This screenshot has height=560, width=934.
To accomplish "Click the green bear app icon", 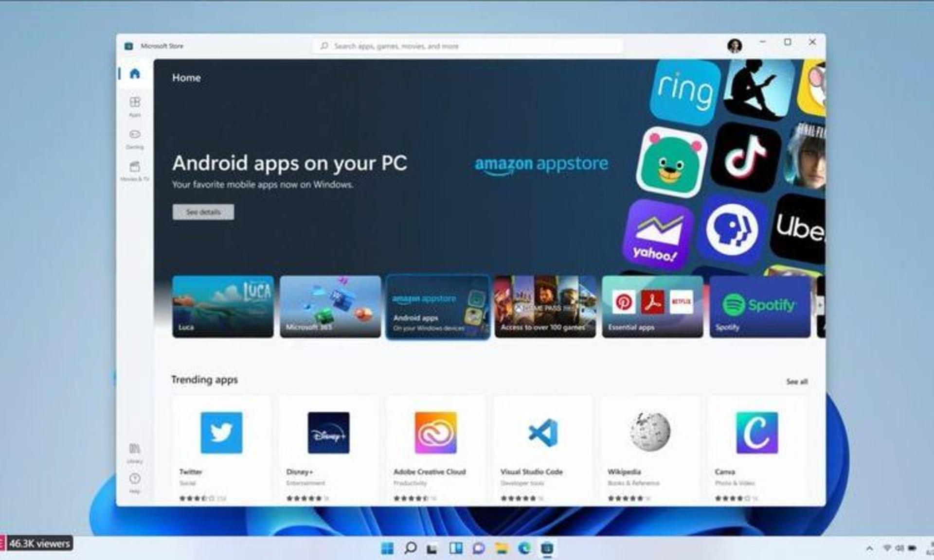I will [671, 162].
